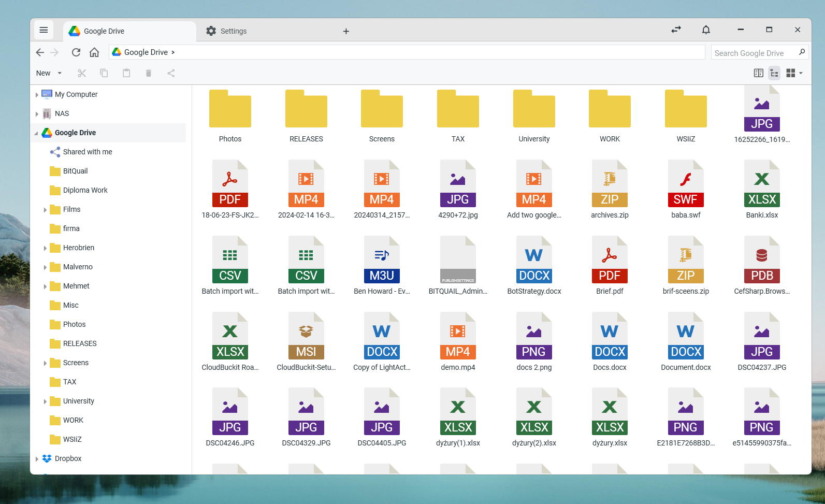Image resolution: width=825 pixels, height=504 pixels.
Task: Click the Google Drive breadcrumb path
Action: click(x=146, y=52)
